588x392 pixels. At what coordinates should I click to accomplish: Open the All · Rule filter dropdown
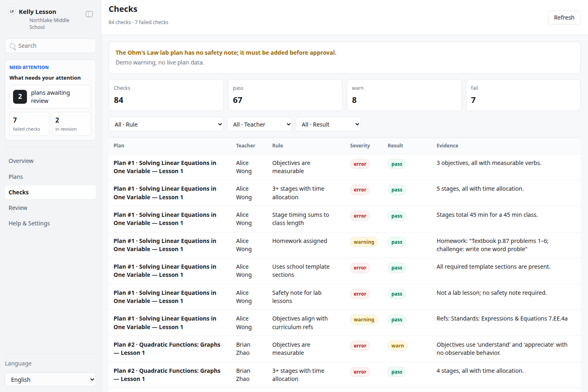pos(166,124)
